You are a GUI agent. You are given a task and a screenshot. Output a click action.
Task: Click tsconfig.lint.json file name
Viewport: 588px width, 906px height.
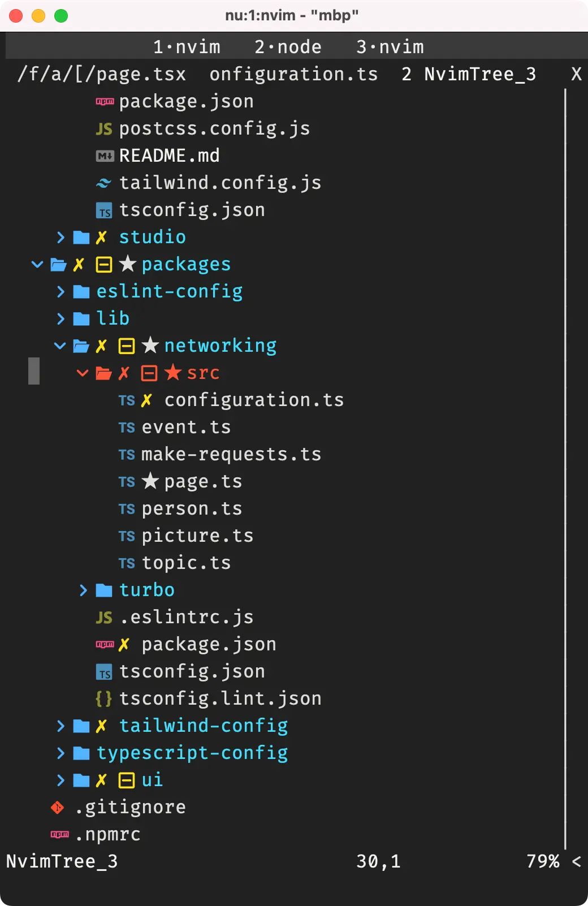(x=220, y=698)
